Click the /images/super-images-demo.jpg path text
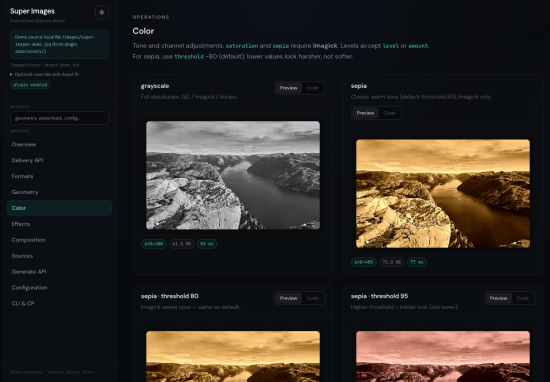The image size is (550, 382). [x=45, y=65]
